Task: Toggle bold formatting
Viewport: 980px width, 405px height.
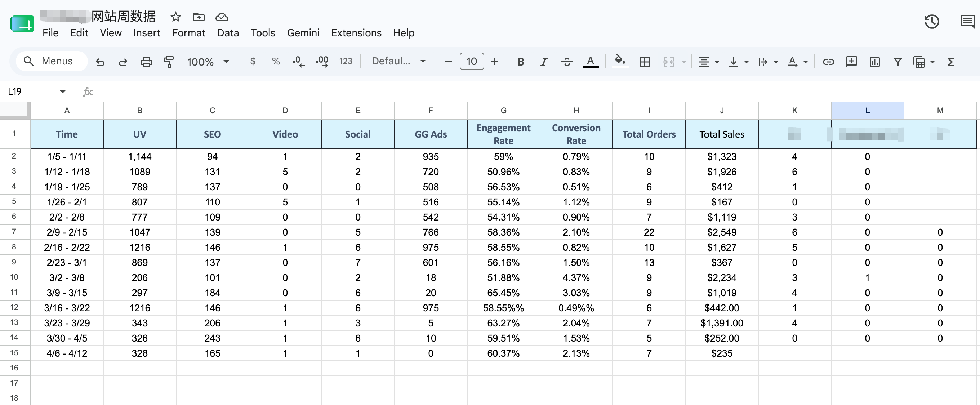Action: [521, 62]
